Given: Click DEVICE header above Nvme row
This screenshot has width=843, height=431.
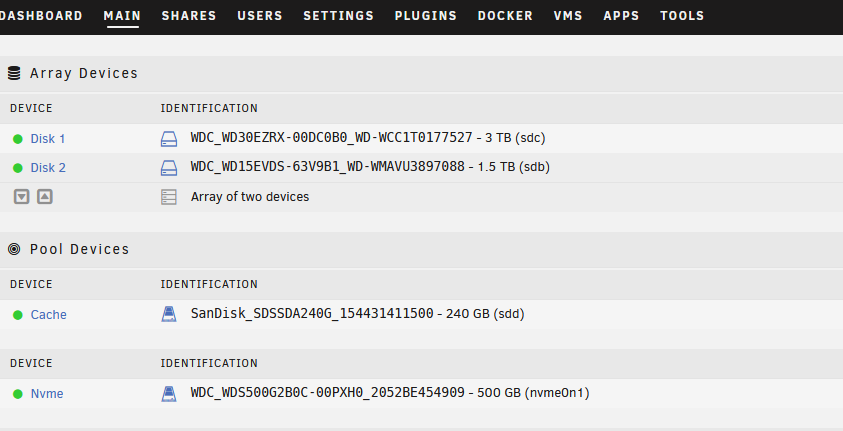Looking at the screenshot, I should point(31,363).
